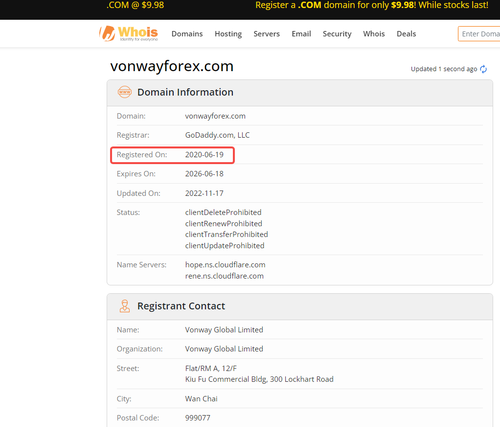Open the Email menu
This screenshot has height=427, width=500.
pyautogui.click(x=301, y=34)
